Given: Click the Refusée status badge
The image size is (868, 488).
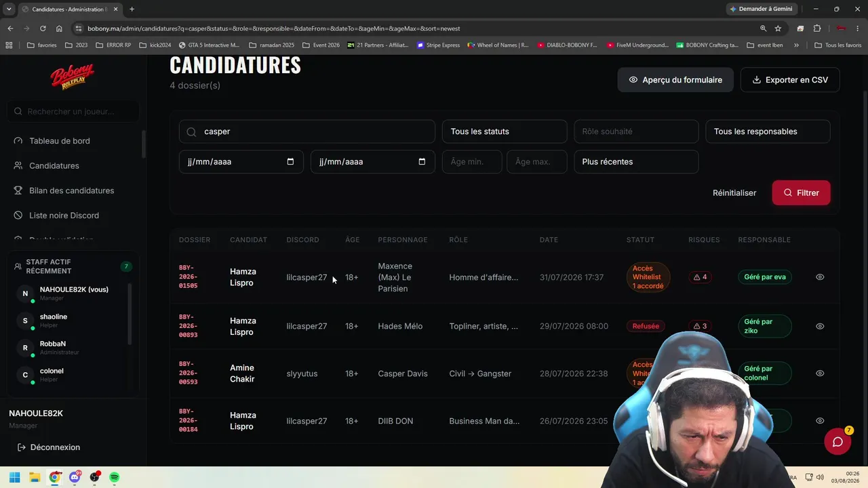Looking at the screenshot, I should point(646,326).
